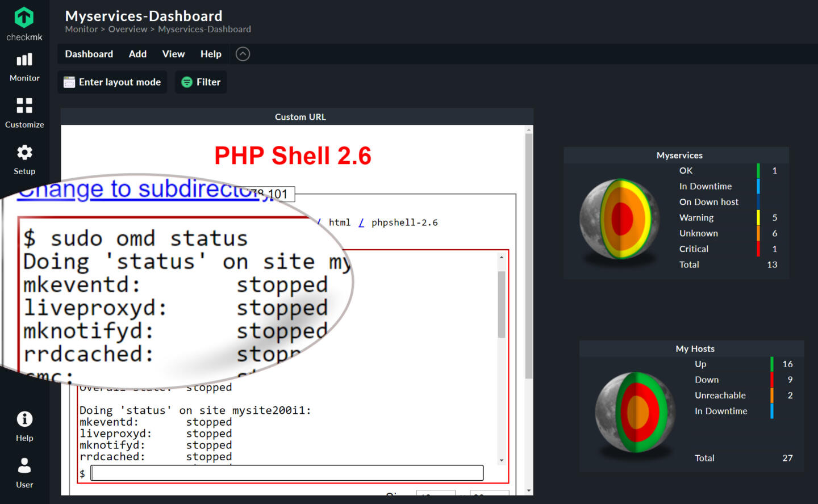Open the Dashboard menu
Image resolution: width=818 pixels, height=504 pixels.
[89, 54]
